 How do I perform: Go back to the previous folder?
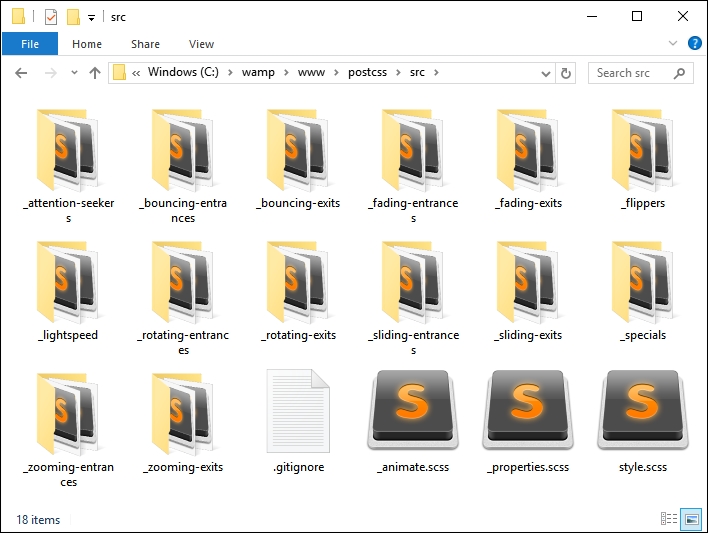pos(21,73)
